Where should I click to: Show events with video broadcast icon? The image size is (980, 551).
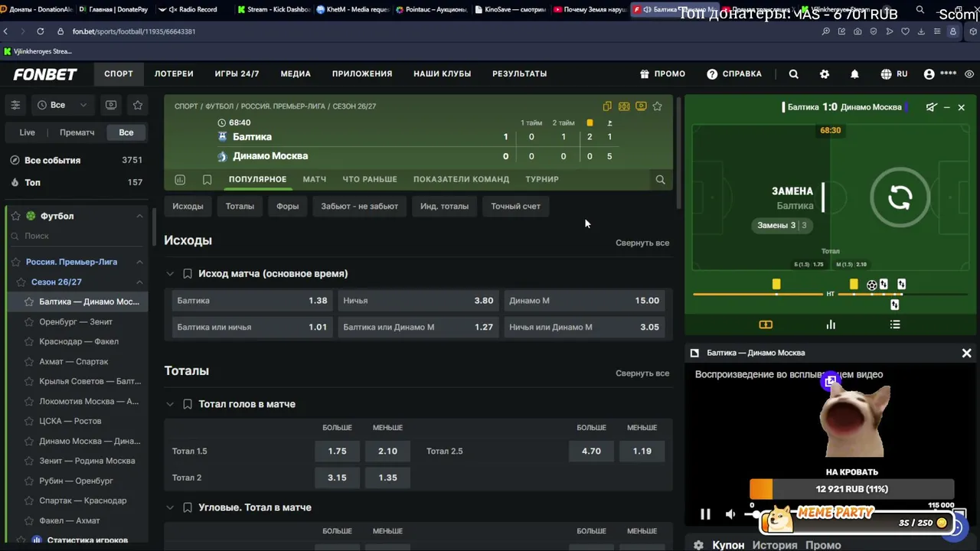click(111, 105)
